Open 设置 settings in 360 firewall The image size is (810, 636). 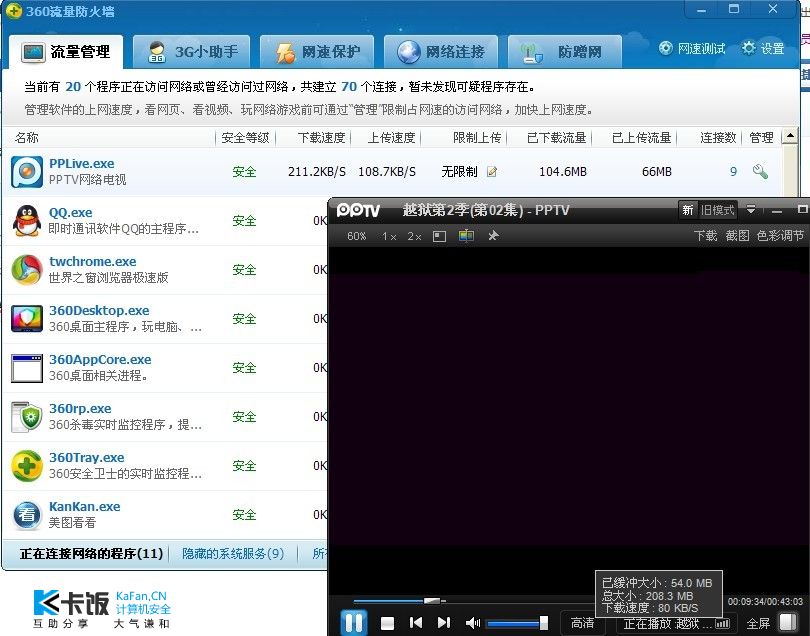click(x=763, y=49)
